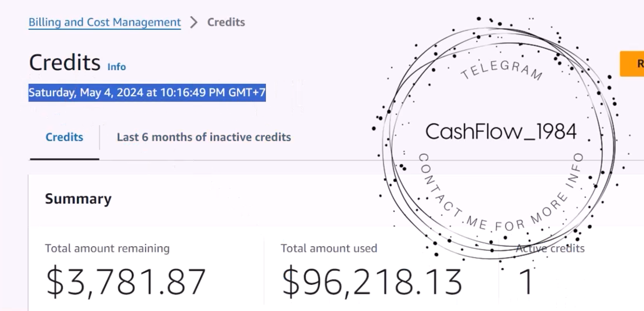Click the highlighted Saturday, May 4, 2024 timestamp
644x311 pixels.
coord(147,93)
